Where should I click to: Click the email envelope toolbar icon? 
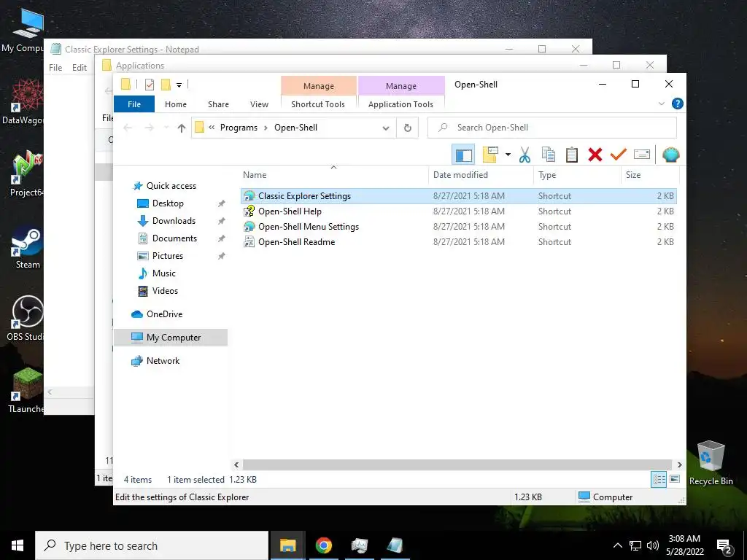pyautogui.click(x=642, y=155)
